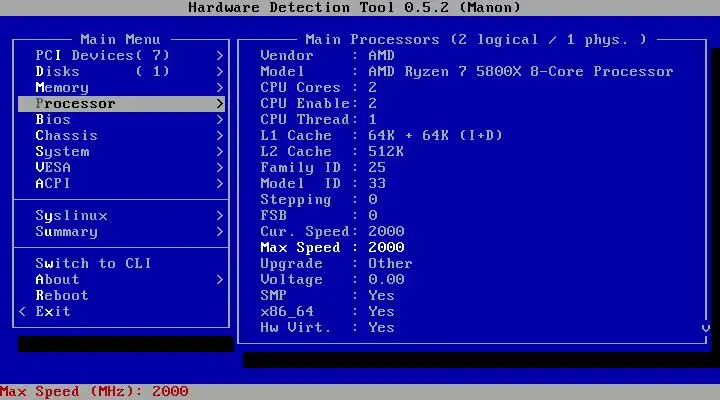The height and width of the screenshot is (400, 720).
Task: Expand the arrow next to About
Action: (x=219, y=280)
